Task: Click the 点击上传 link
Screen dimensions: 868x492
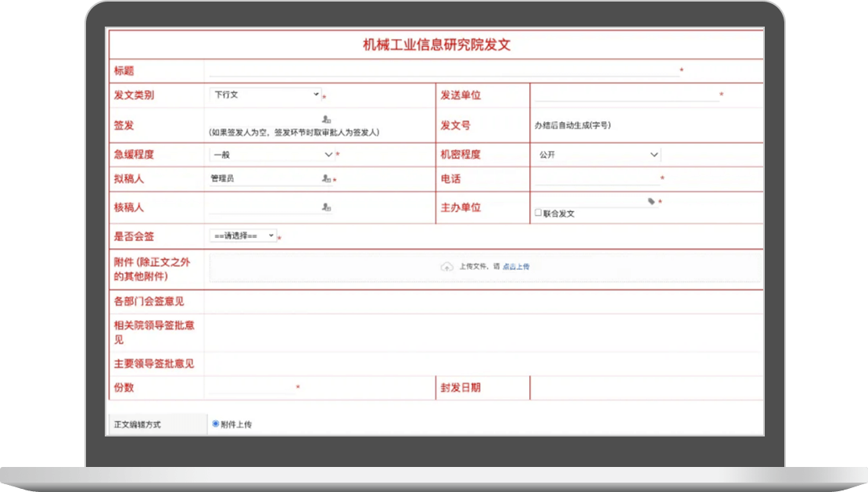Action: 515,267
